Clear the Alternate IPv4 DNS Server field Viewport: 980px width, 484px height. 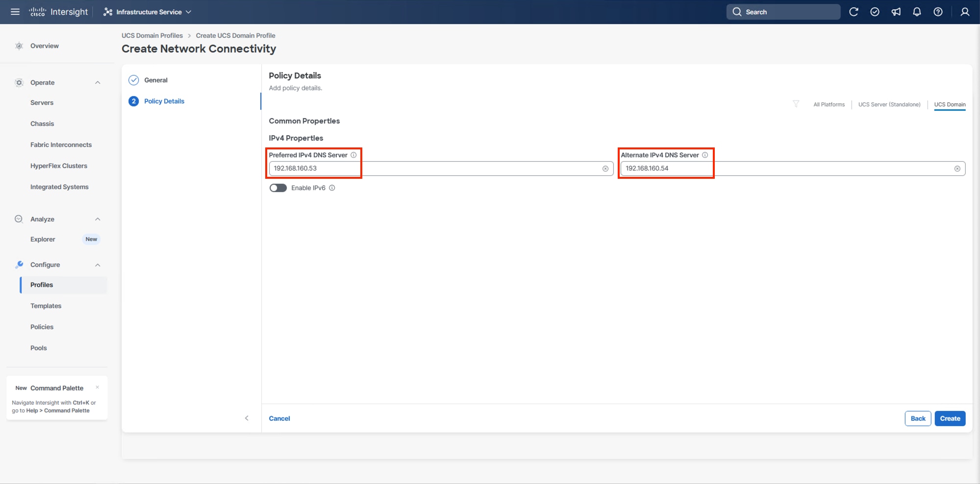957,168
